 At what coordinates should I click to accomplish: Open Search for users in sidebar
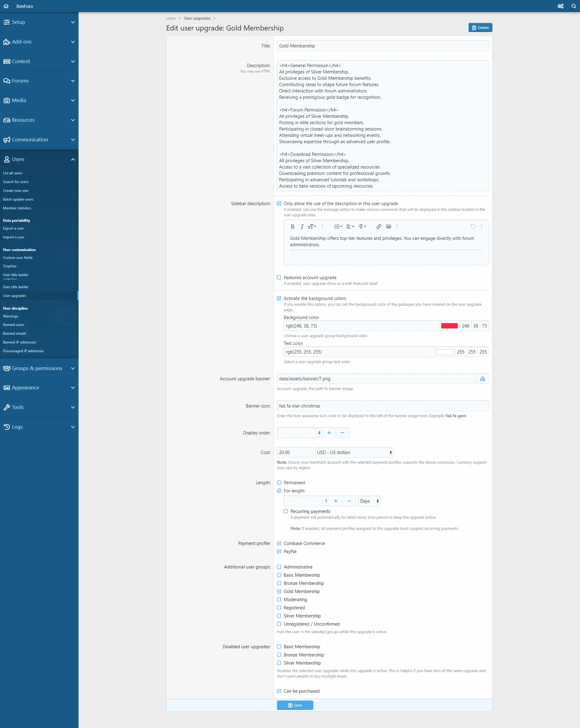(x=15, y=182)
